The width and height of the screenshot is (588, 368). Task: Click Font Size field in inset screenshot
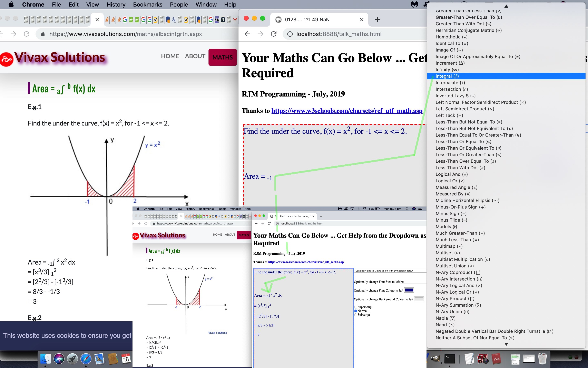413,282
